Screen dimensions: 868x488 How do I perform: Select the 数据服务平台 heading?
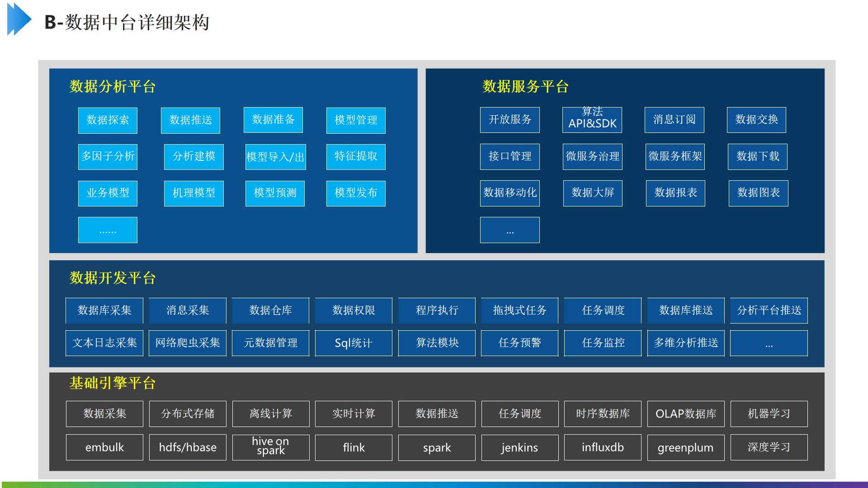[x=525, y=86]
